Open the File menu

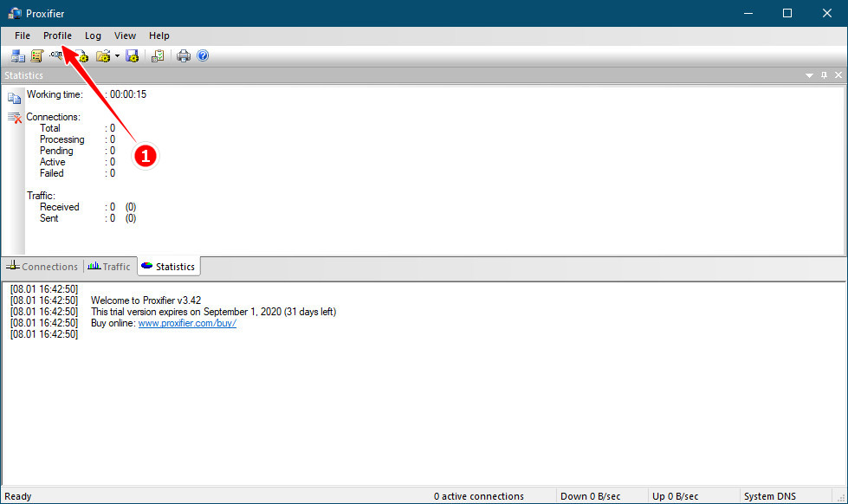click(23, 36)
